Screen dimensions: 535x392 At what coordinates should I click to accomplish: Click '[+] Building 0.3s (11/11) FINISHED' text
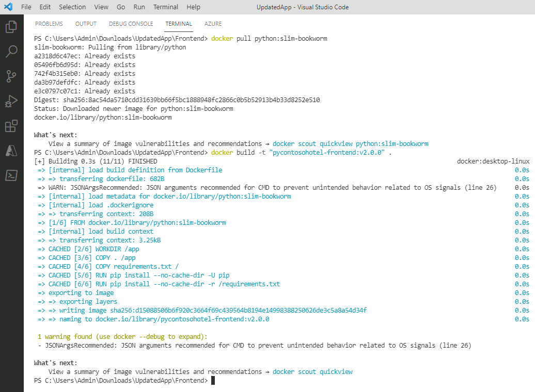[96, 161]
